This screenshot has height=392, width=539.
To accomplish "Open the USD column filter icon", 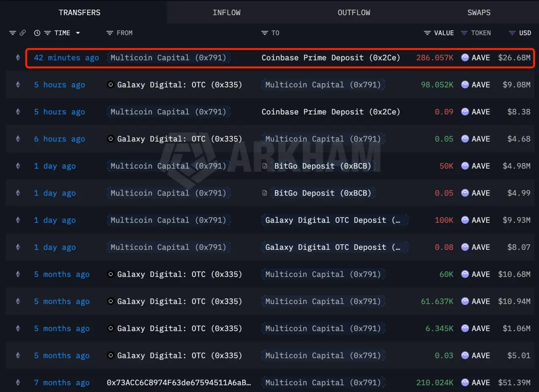I will coord(512,33).
